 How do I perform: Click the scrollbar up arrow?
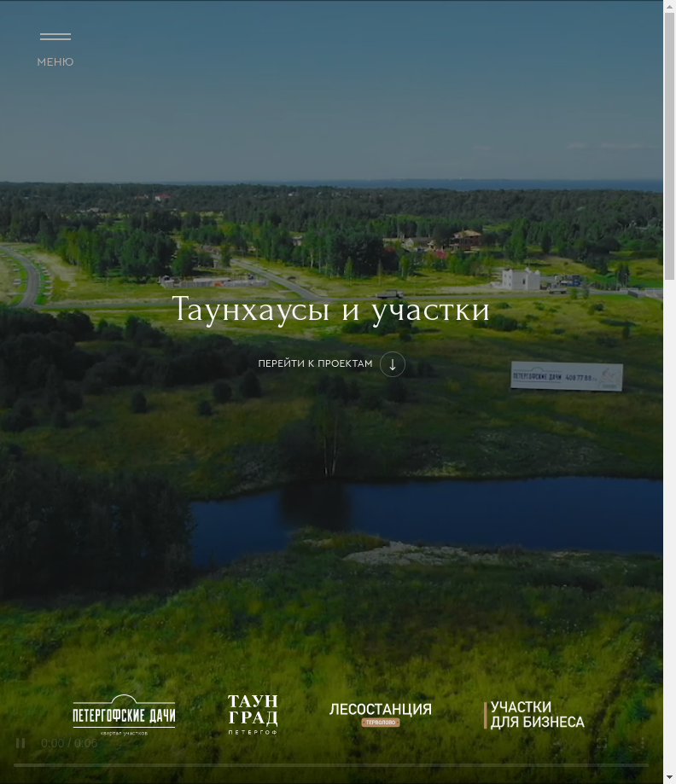669,7
